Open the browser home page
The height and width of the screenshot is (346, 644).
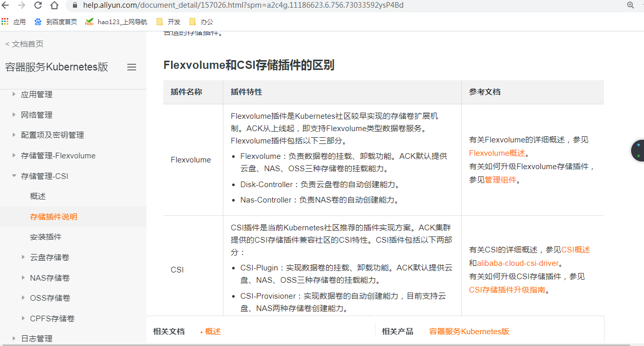pyautogui.click(x=54, y=6)
